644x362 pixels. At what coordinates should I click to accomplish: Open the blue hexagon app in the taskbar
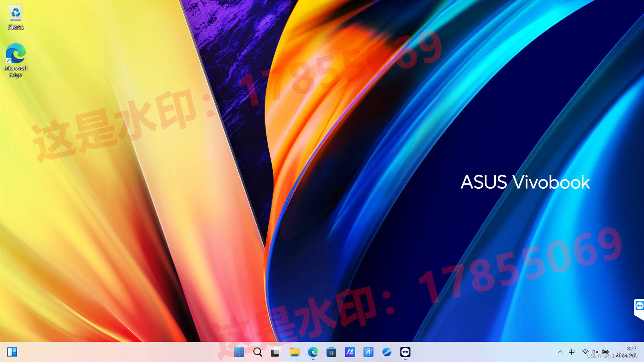(368, 352)
